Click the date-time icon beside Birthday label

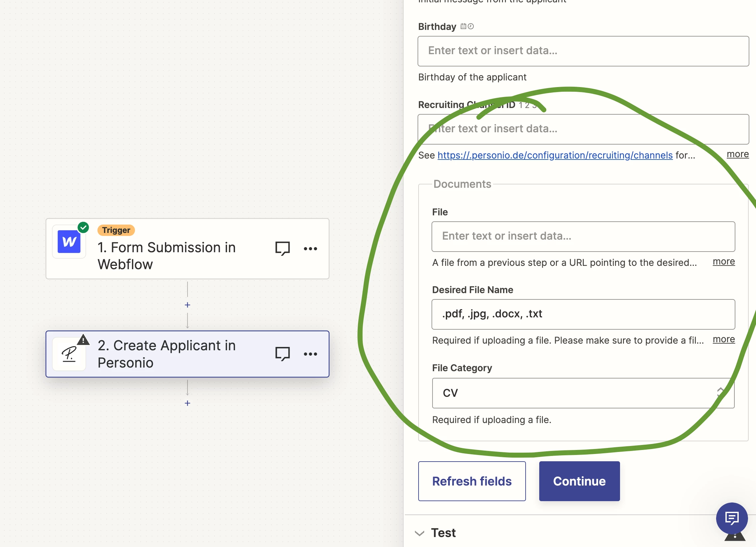[467, 26]
